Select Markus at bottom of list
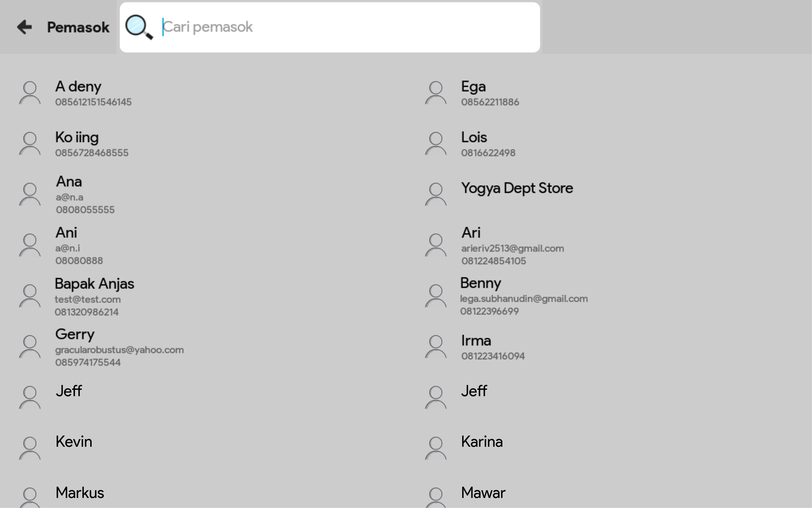This screenshot has height=508, width=812. [x=80, y=493]
